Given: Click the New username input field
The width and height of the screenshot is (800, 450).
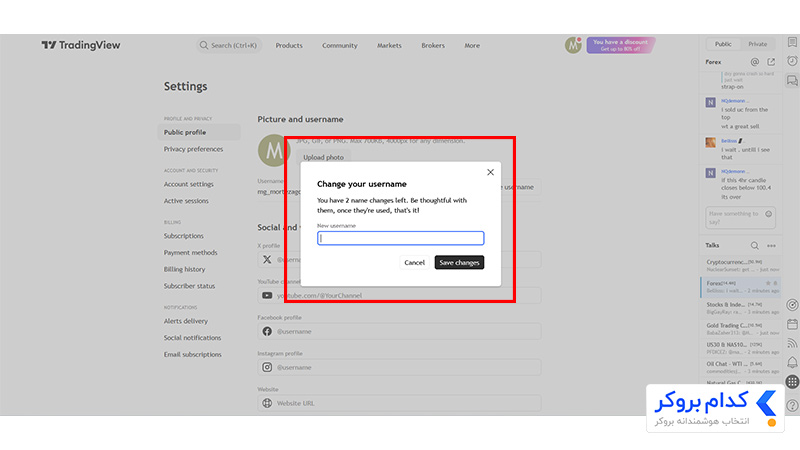Looking at the screenshot, I should click(x=401, y=238).
